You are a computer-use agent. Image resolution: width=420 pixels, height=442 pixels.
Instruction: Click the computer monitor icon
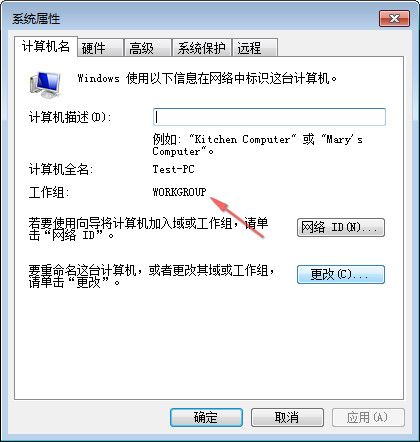pyautogui.click(x=45, y=85)
